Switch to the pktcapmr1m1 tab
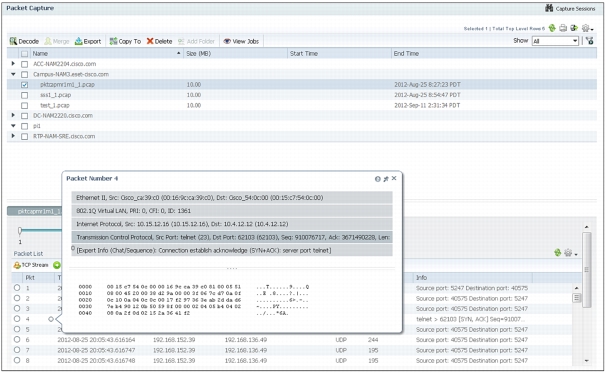Screen dimensions: 607x373 pyautogui.click(x=34, y=211)
